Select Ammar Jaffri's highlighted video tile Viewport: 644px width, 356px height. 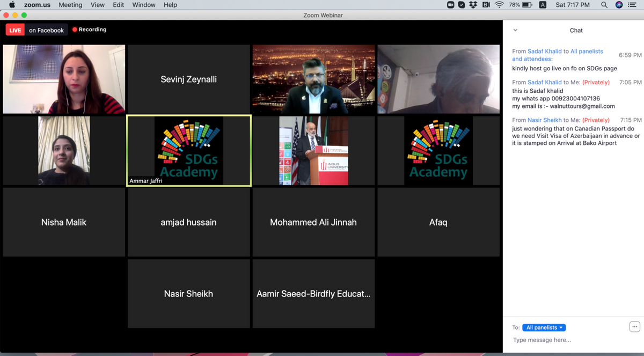coord(189,151)
